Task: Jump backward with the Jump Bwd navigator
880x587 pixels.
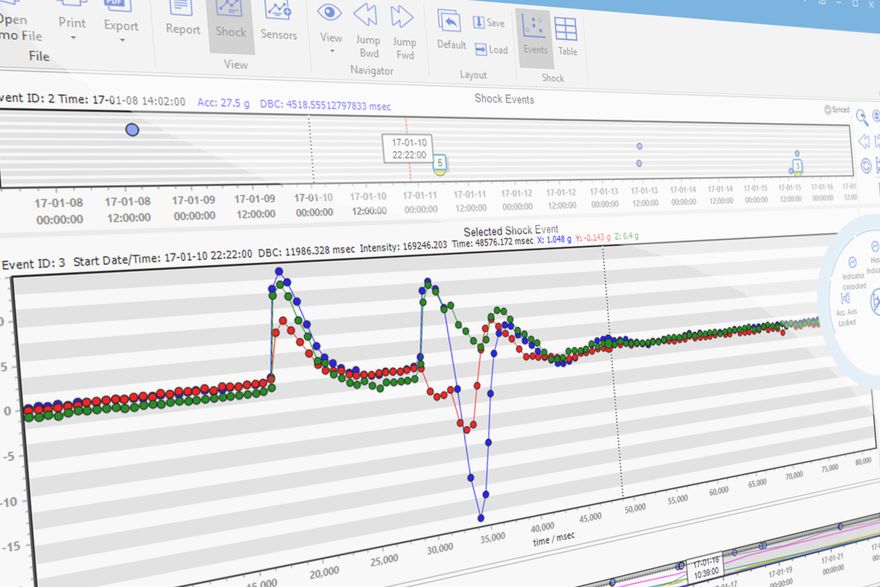Action: [x=366, y=25]
